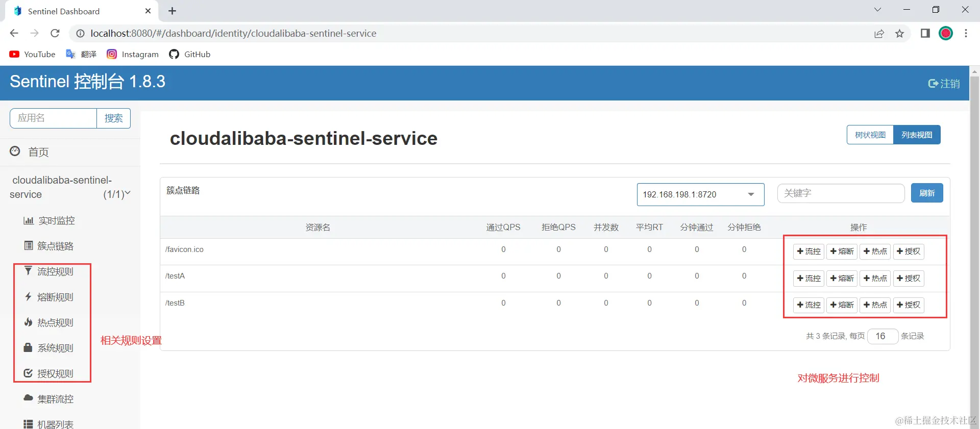
Task: Reload the browser page
Action: (x=55, y=33)
